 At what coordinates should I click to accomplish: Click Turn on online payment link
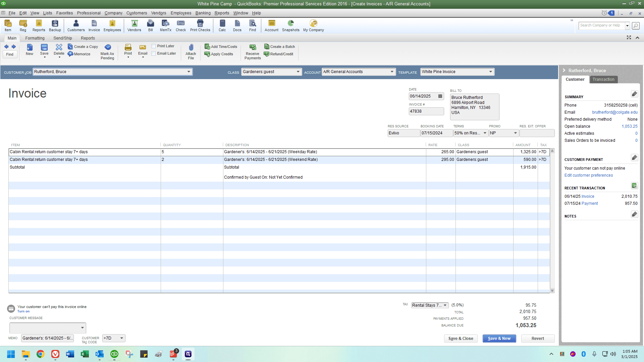[x=23, y=311]
